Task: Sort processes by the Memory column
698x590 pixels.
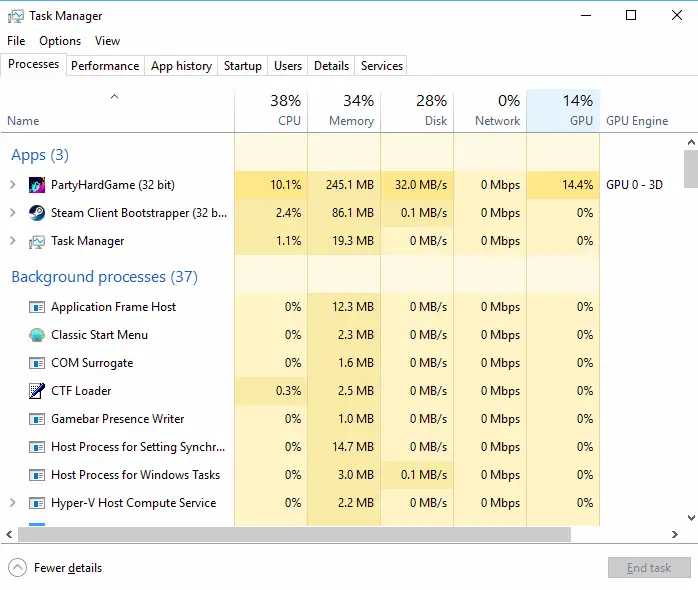Action: point(344,110)
